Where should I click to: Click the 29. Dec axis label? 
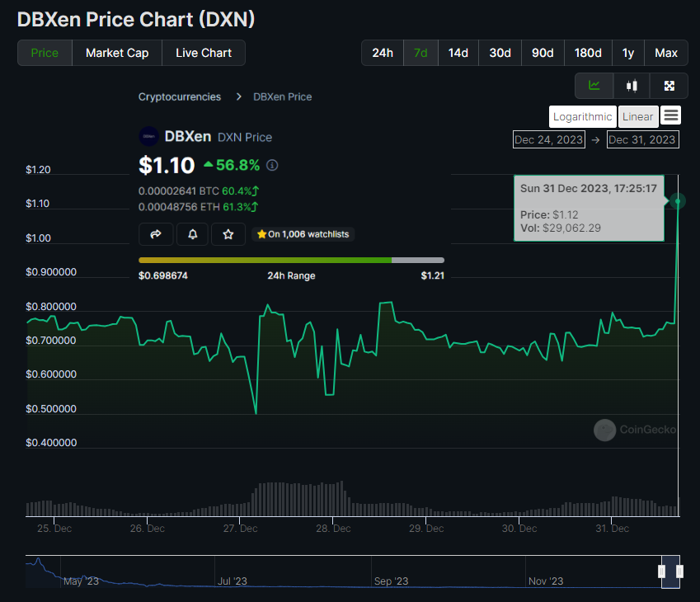pos(426,529)
